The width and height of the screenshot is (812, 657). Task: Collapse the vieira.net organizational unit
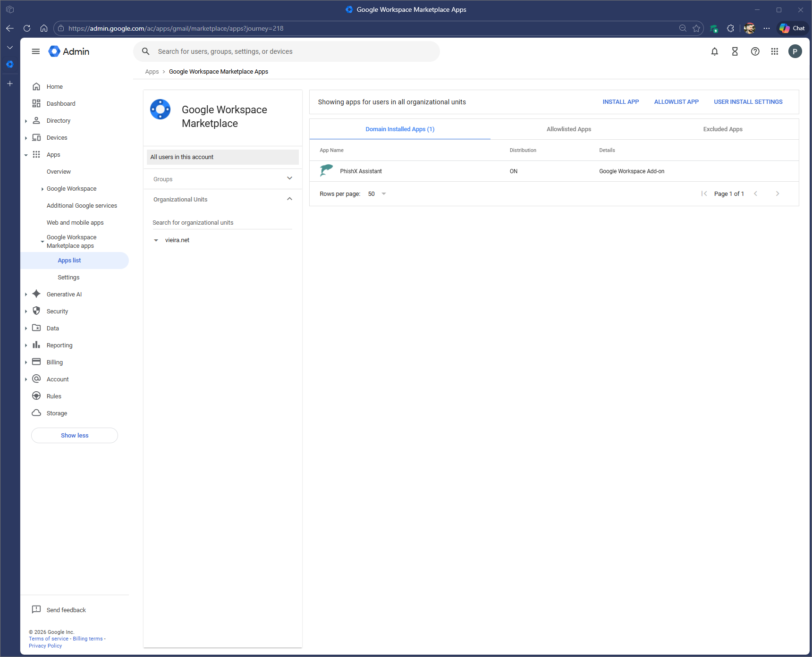point(156,240)
